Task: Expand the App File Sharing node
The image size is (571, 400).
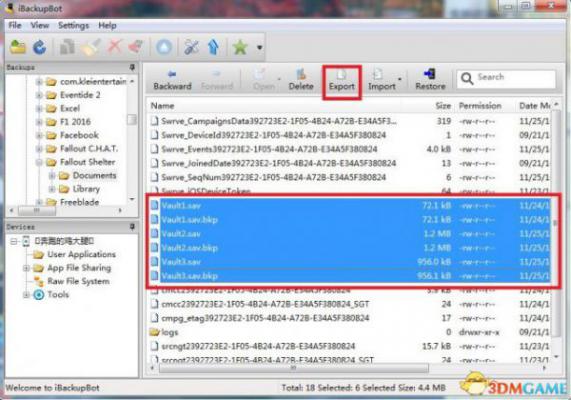Action: point(26,268)
